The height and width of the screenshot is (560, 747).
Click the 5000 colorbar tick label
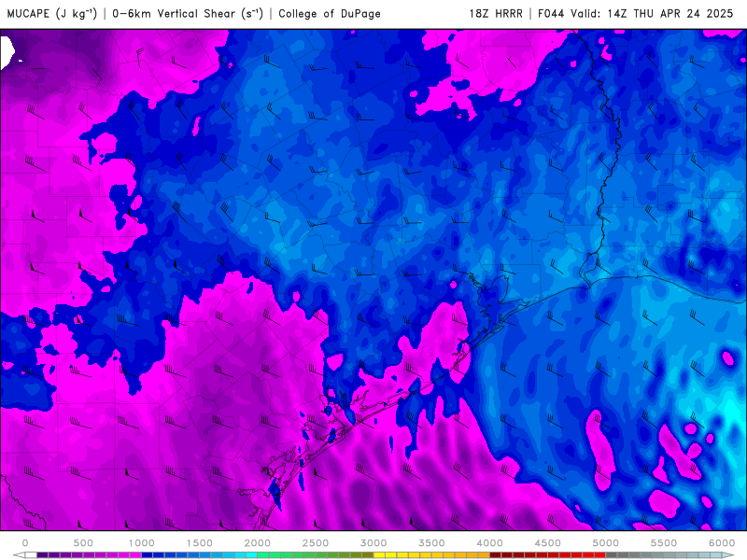pos(605,543)
